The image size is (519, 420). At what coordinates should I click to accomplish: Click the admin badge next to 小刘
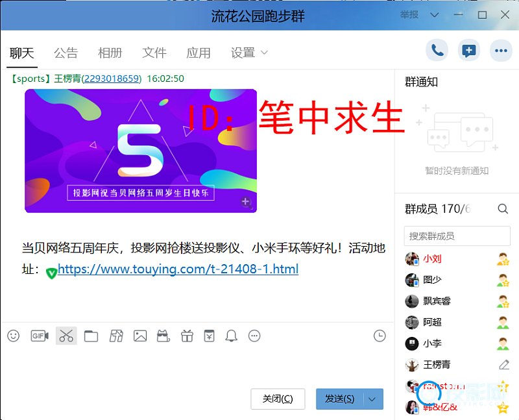pyautogui.click(x=503, y=259)
